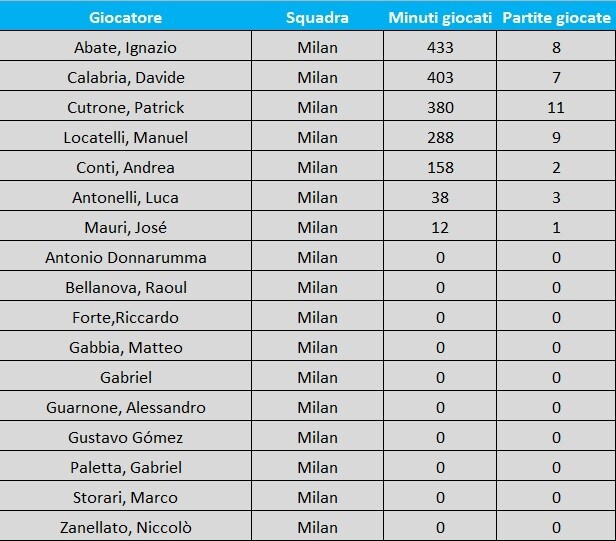Click the Minuti giocati header
The image size is (616, 541).
click(x=440, y=18)
